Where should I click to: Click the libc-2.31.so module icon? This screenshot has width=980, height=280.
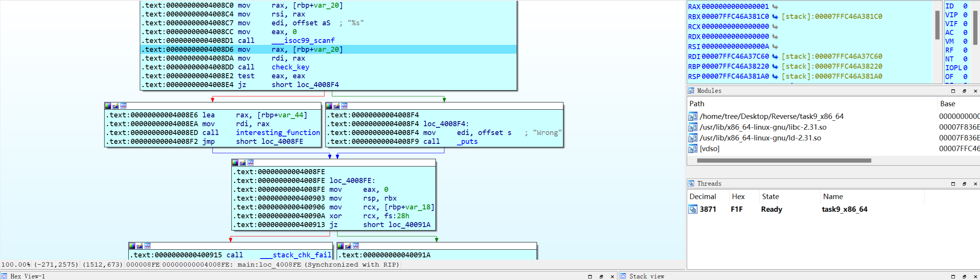[x=692, y=127]
